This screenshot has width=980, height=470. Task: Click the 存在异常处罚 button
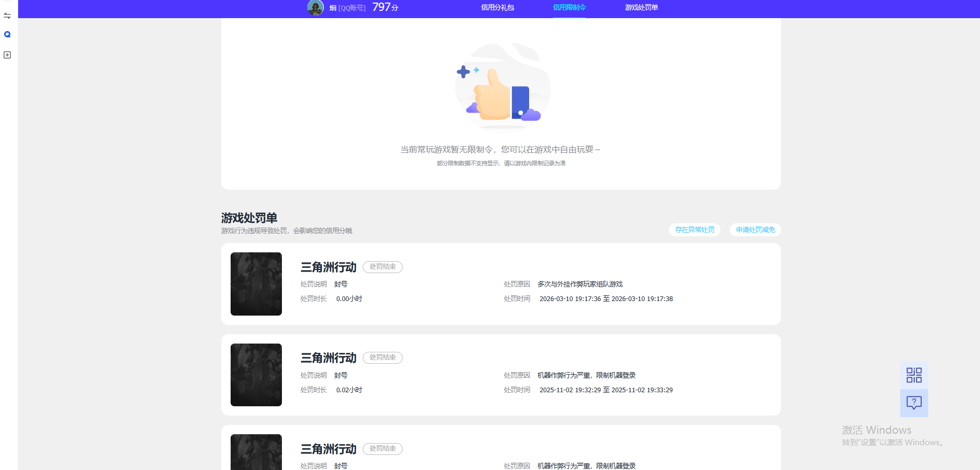(x=694, y=230)
